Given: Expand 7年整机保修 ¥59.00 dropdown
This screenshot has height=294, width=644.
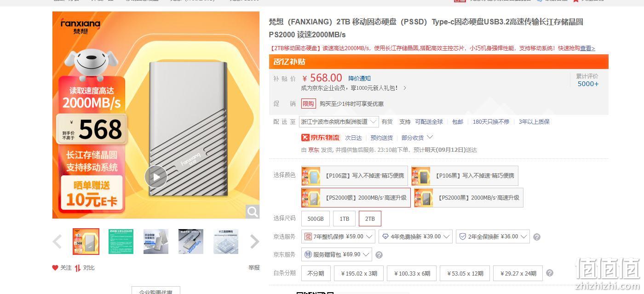Looking at the screenshot, I should pos(338,236).
